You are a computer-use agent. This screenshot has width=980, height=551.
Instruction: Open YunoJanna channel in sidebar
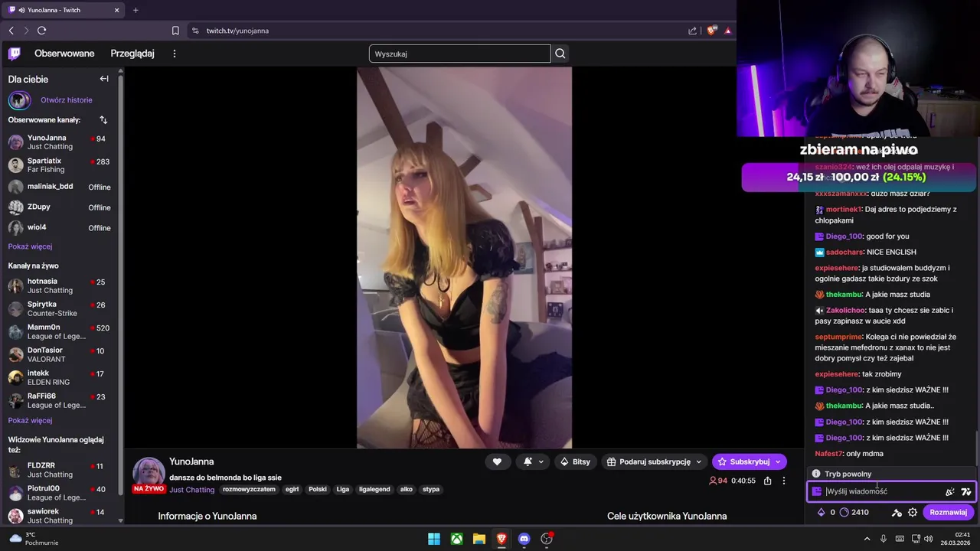point(60,142)
